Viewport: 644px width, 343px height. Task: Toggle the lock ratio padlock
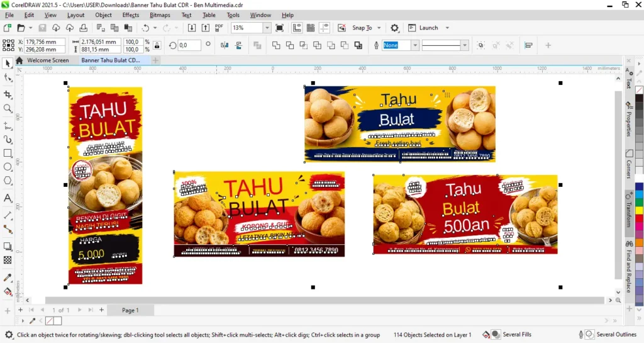157,45
